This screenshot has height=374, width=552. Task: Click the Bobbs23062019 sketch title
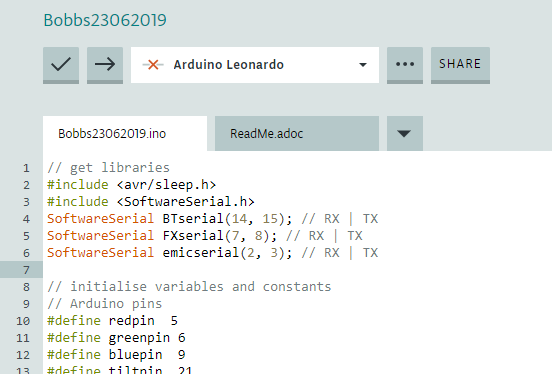pos(105,20)
